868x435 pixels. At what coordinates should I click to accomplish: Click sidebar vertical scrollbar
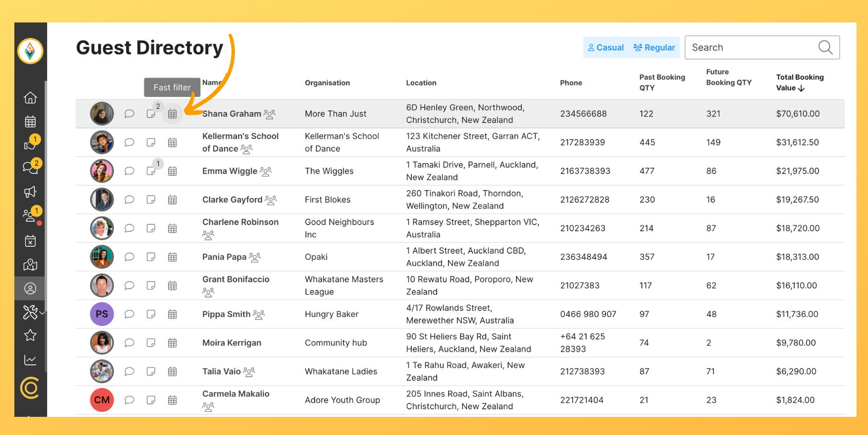[45, 226]
